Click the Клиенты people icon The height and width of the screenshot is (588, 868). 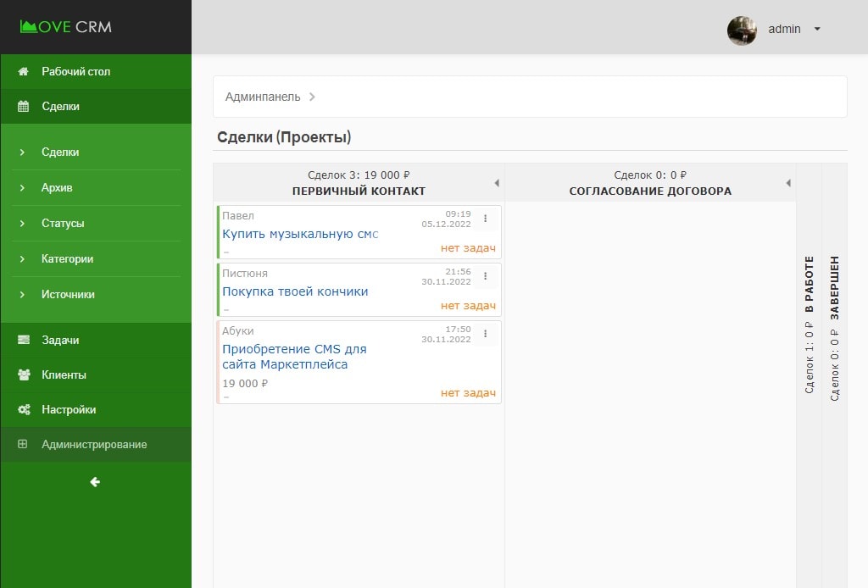pyautogui.click(x=24, y=374)
